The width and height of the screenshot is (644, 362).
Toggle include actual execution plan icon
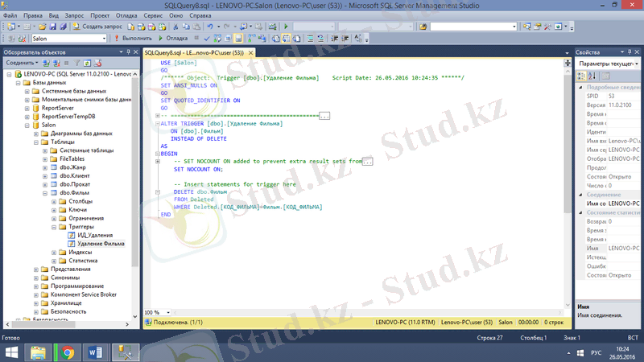251,39
